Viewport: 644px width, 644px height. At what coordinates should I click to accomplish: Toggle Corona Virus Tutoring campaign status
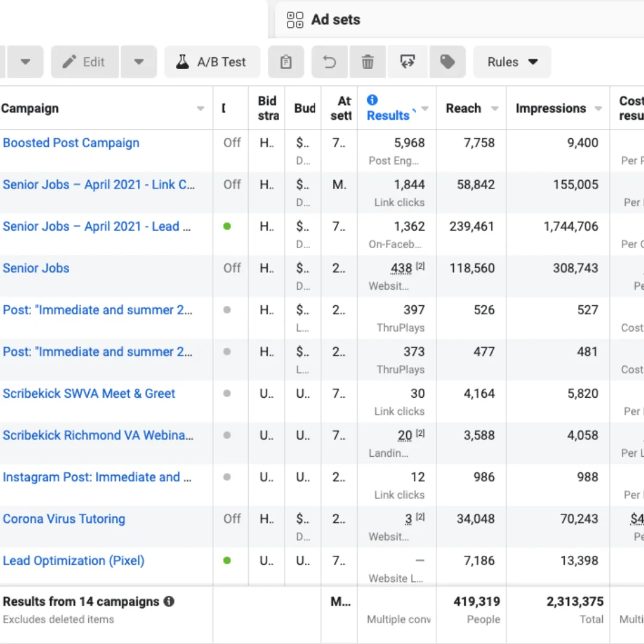(231, 519)
